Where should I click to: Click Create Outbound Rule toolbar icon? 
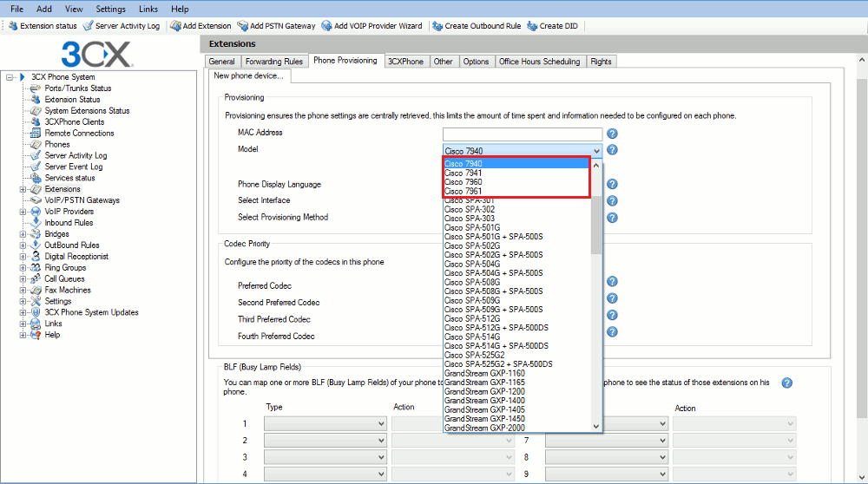pos(437,26)
